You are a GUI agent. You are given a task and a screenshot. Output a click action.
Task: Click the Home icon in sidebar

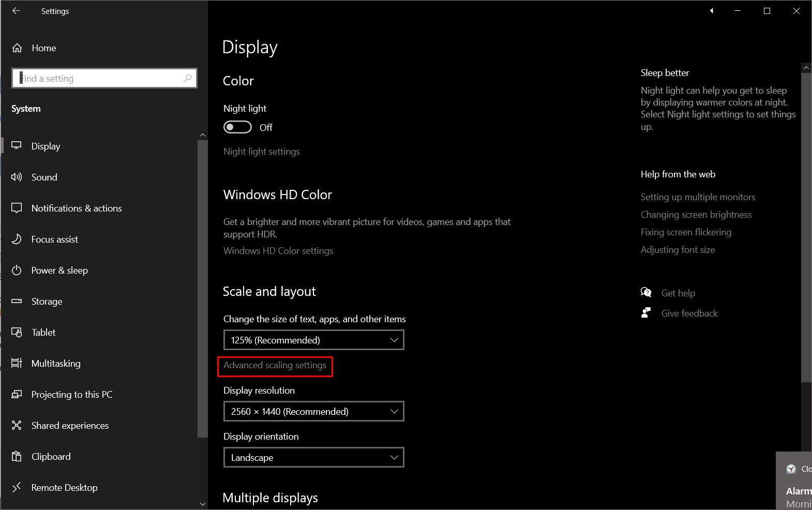click(17, 48)
